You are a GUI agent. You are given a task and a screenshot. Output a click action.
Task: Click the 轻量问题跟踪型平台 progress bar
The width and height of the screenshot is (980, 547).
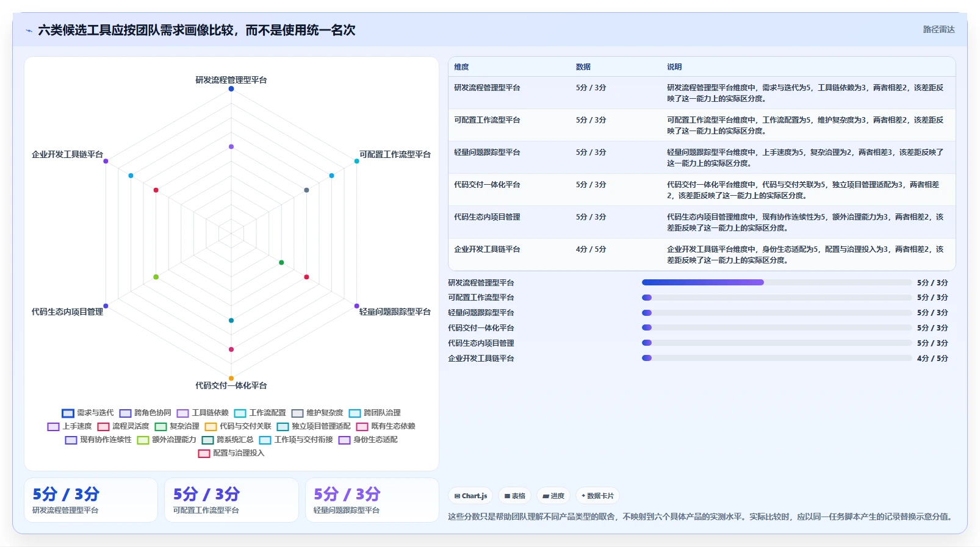click(x=777, y=313)
